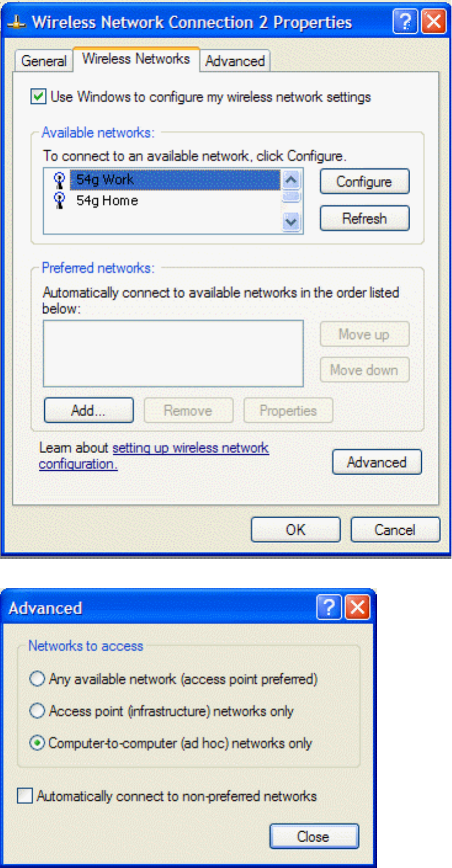Enable Automatically connect to non-preferred networks

pyautogui.click(x=25, y=797)
